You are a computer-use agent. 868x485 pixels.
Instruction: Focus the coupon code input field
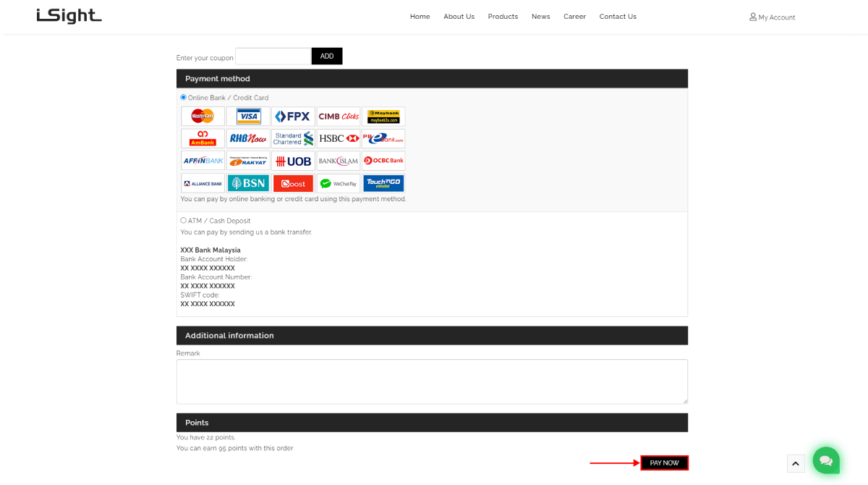point(273,56)
